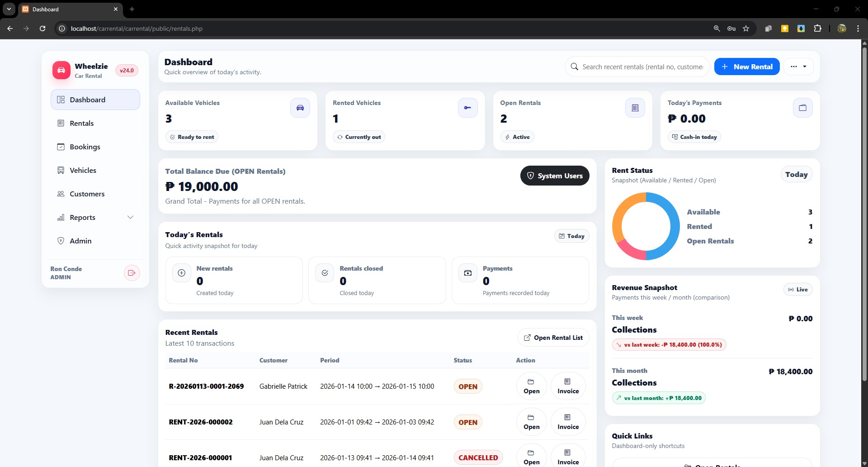This screenshot has width=868, height=467.
Task: Open the ellipsis dropdown beside New Rental
Action: coord(798,67)
